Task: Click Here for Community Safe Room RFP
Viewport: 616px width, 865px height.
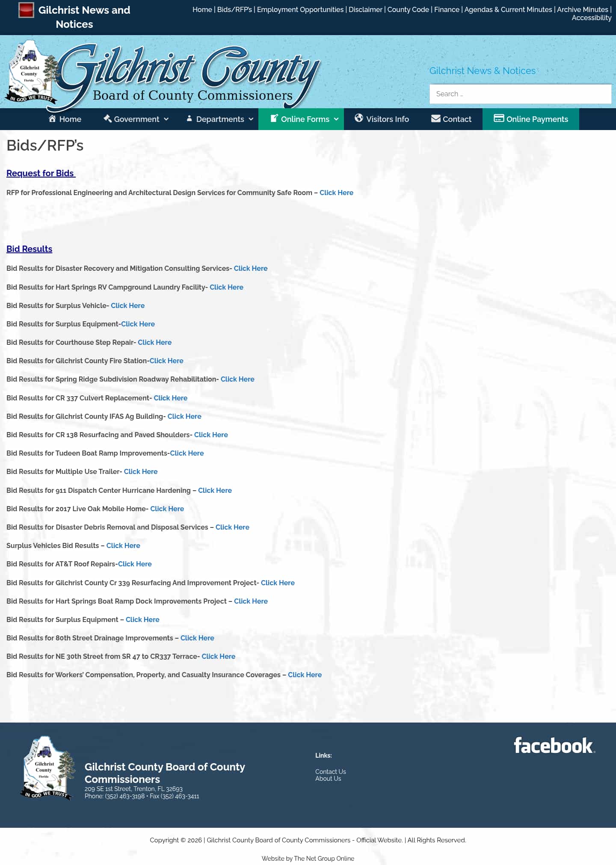Action: tap(336, 193)
